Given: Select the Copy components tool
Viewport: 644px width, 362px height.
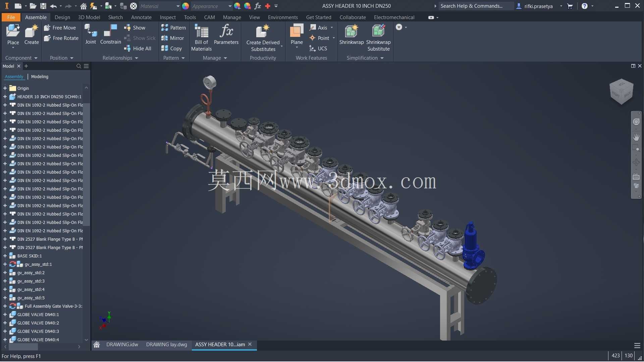Looking at the screenshot, I should 172,49.
